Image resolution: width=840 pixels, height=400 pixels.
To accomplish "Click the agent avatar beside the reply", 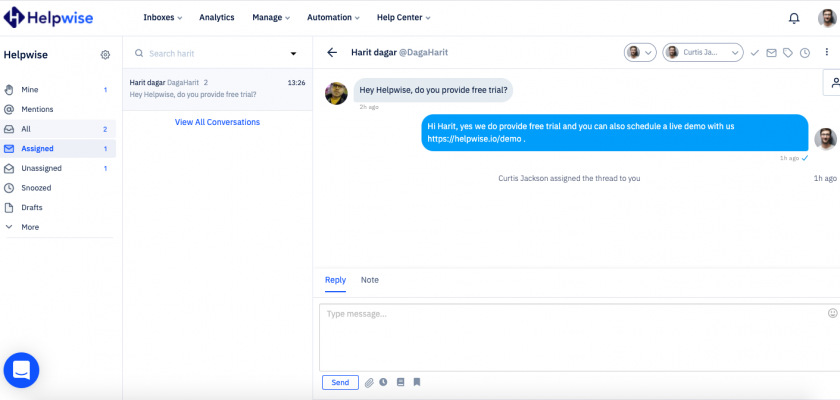I will tap(826, 139).
